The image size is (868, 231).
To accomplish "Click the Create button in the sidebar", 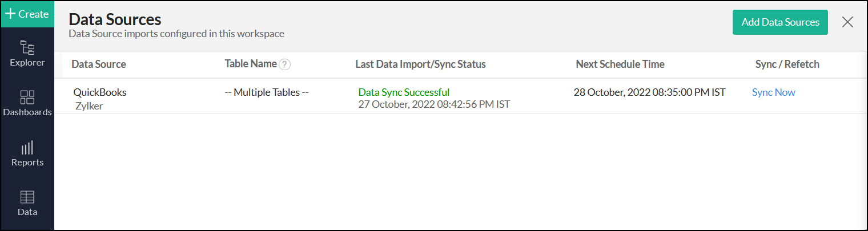I will point(27,14).
